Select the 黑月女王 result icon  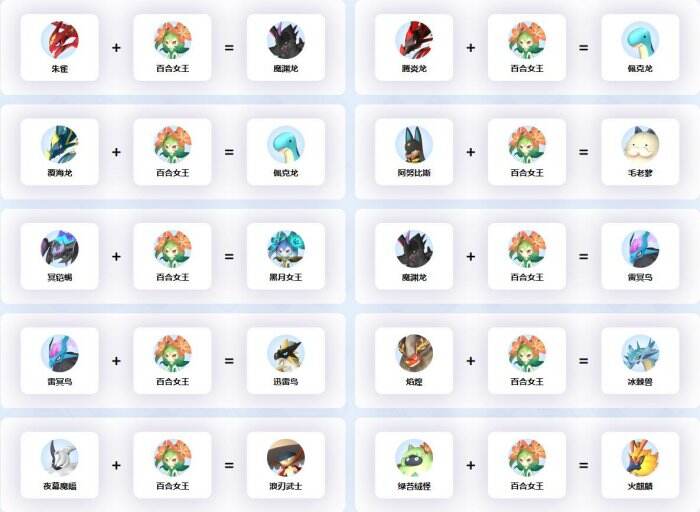286,249
